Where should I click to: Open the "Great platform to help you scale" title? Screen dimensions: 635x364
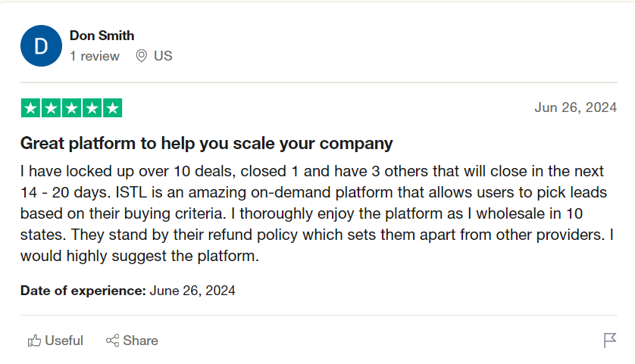[206, 143]
